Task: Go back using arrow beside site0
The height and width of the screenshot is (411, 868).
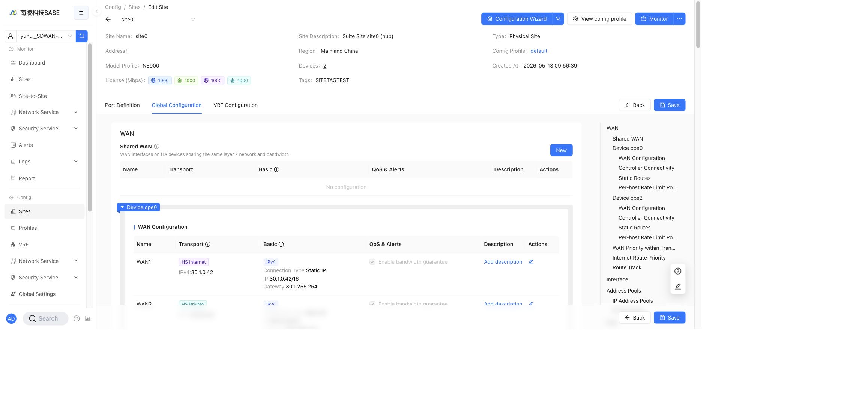Action: click(108, 19)
